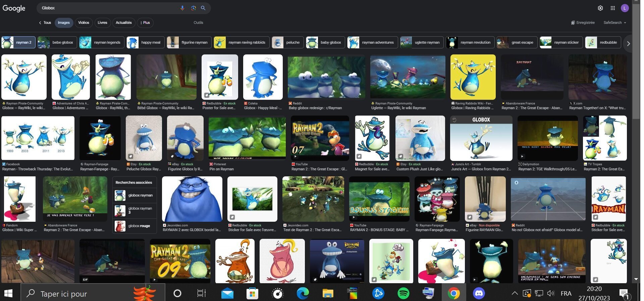This screenshot has width=644, height=301.
Task: Open Cortana circle icon in taskbar
Action: [x=177, y=293]
